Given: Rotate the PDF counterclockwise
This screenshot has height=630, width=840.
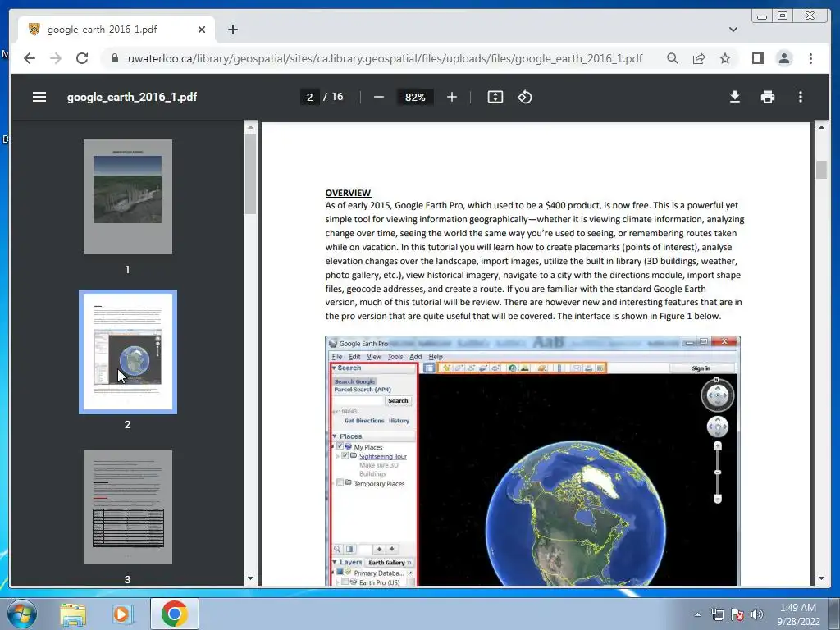Looking at the screenshot, I should [524, 97].
